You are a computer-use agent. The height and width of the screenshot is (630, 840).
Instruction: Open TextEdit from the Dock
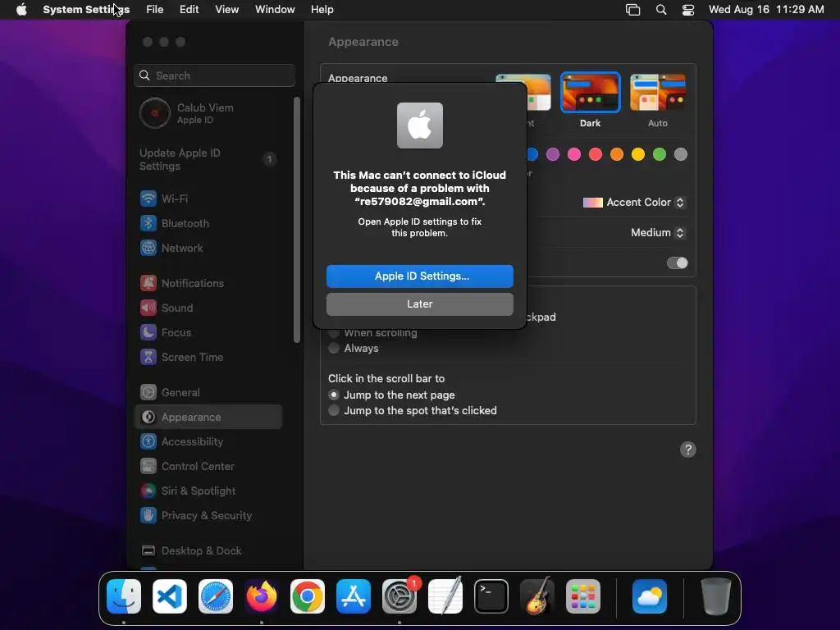pyautogui.click(x=445, y=596)
